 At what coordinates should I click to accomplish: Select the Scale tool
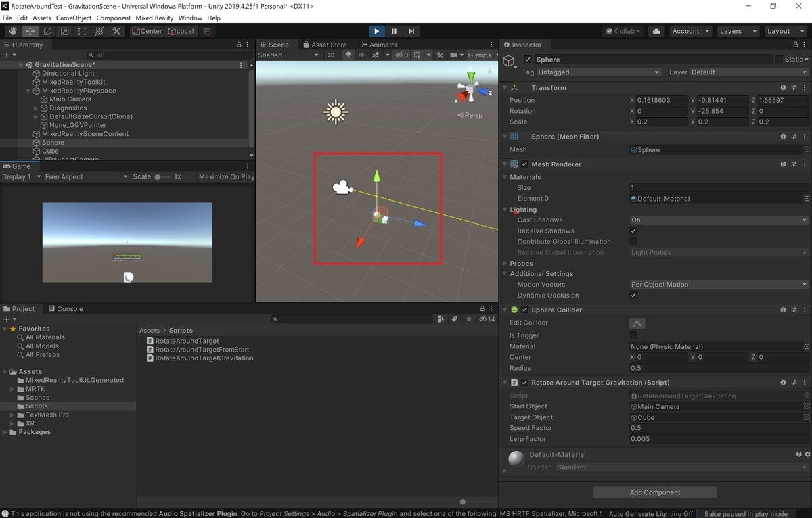(x=64, y=31)
